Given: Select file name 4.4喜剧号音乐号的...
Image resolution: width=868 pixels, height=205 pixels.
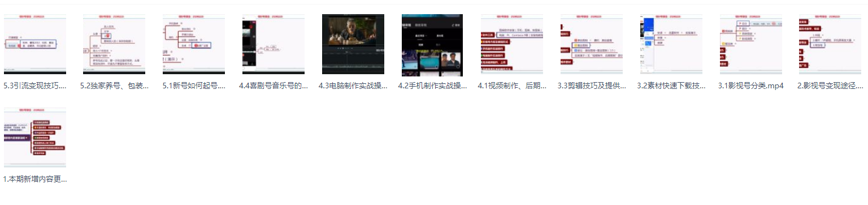Looking at the screenshot, I should [274, 86].
